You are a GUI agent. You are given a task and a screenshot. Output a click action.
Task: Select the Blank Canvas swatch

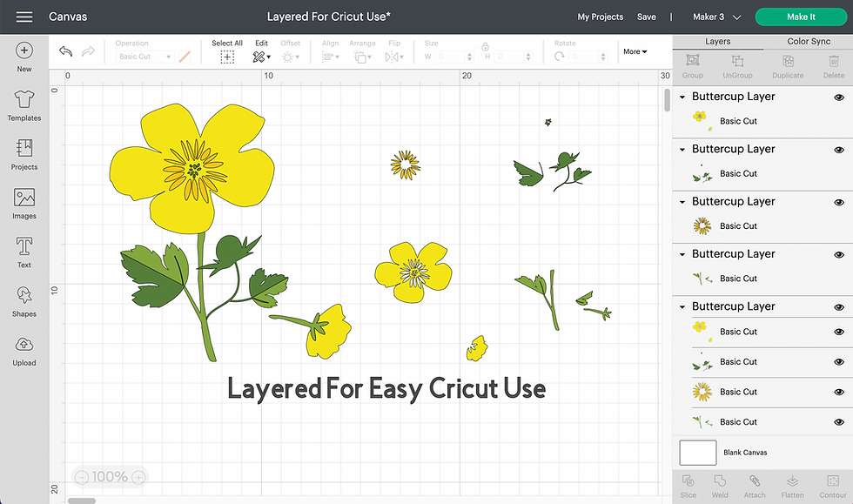[698, 453]
